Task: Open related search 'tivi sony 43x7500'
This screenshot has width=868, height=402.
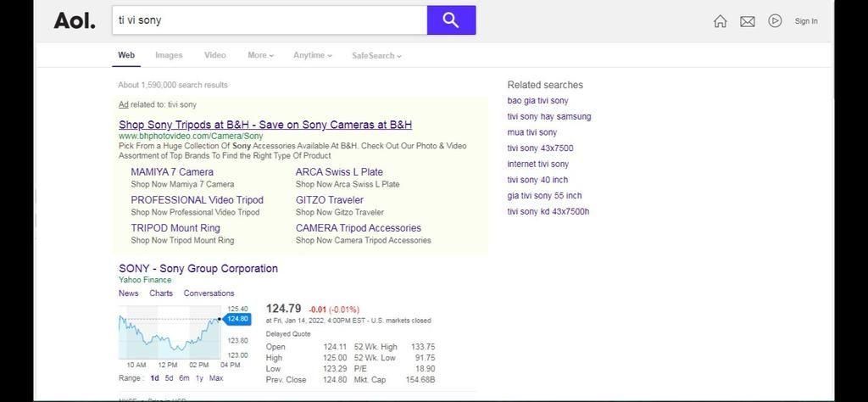Action: (x=540, y=148)
